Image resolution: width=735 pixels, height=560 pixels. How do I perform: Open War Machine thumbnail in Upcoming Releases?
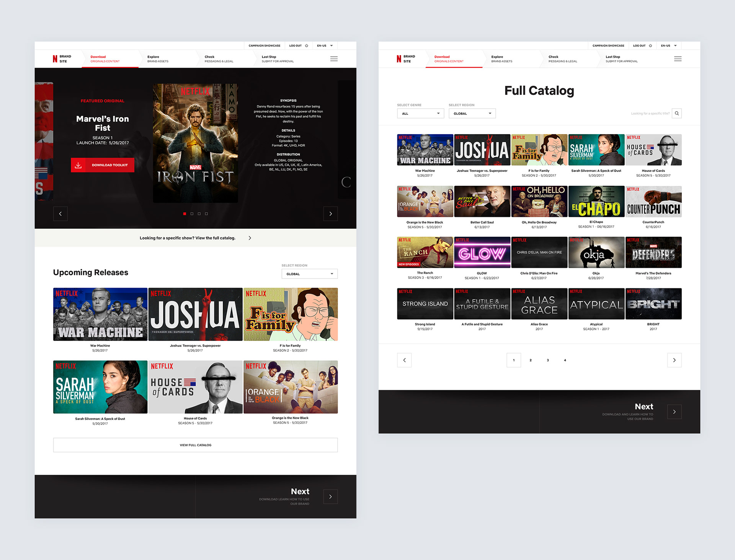100,314
